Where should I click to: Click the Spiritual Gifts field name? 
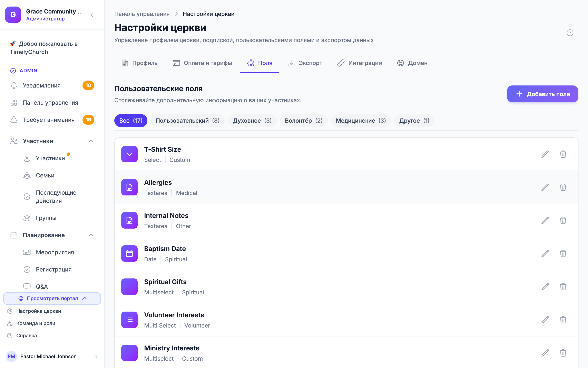pos(165,282)
